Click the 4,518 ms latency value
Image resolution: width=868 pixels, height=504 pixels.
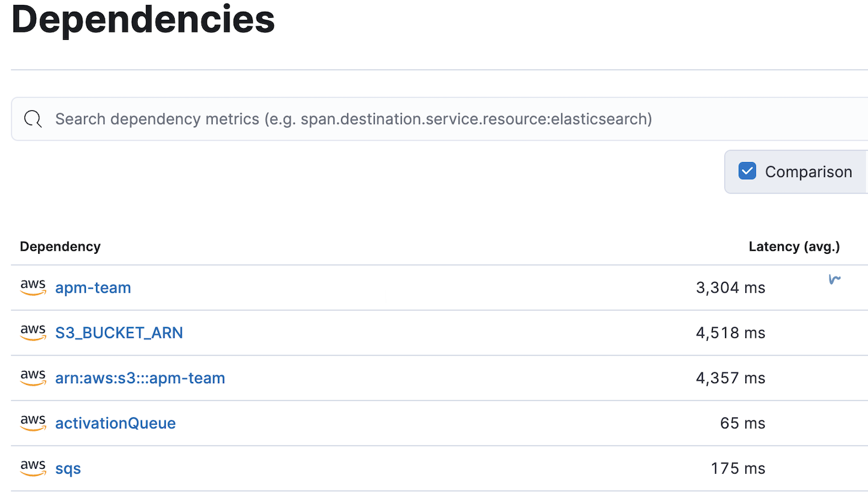click(730, 333)
